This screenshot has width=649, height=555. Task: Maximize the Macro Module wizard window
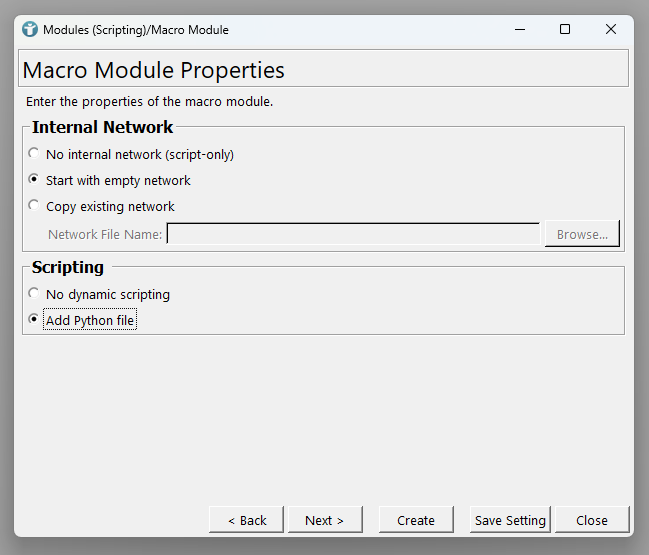[x=565, y=30]
